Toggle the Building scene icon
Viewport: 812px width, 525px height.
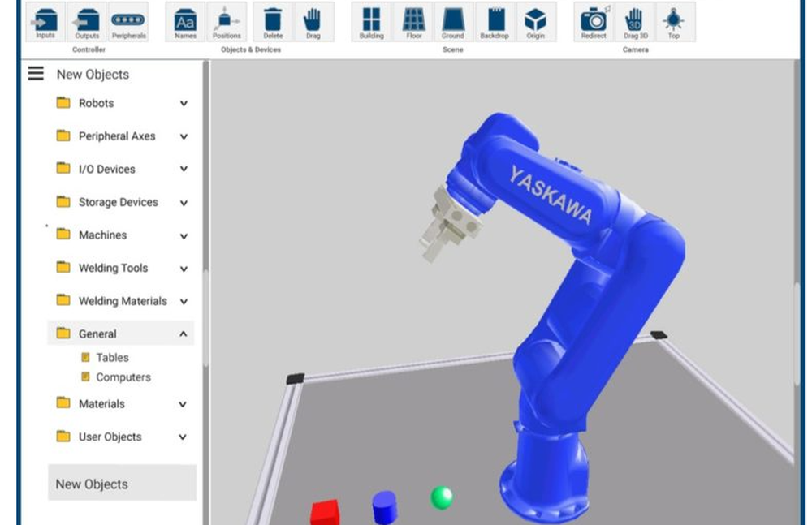(371, 22)
